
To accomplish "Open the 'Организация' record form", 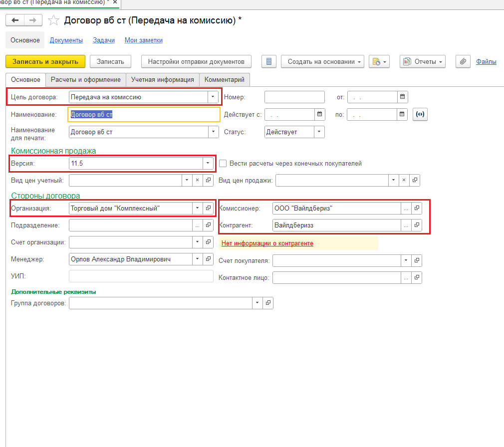I will coord(208,208).
